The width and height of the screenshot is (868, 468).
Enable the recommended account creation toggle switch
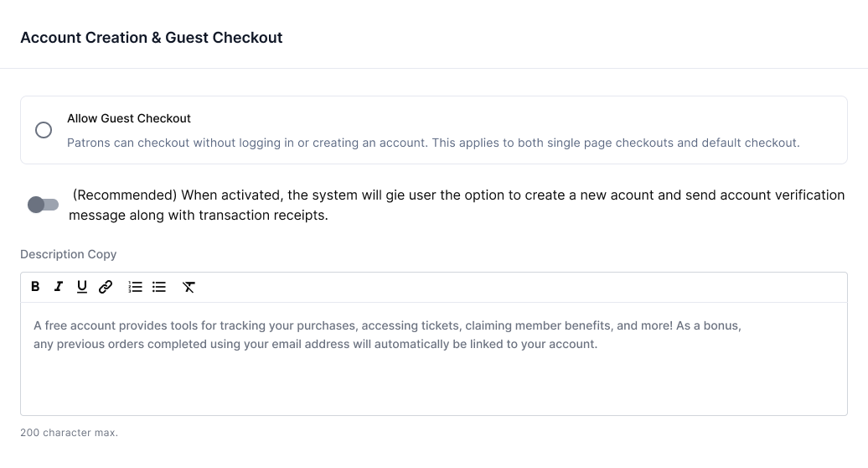pyautogui.click(x=44, y=205)
